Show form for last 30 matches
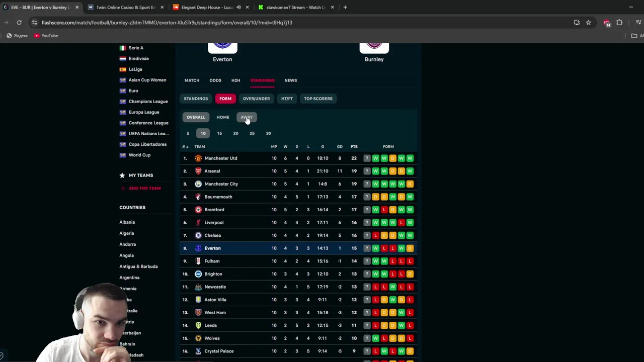This screenshot has height=362, width=644. (268, 133)
